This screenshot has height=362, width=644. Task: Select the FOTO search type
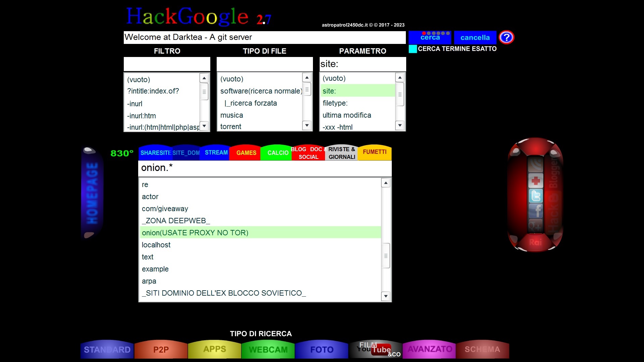pyautogui.click(x=322, y=350)
